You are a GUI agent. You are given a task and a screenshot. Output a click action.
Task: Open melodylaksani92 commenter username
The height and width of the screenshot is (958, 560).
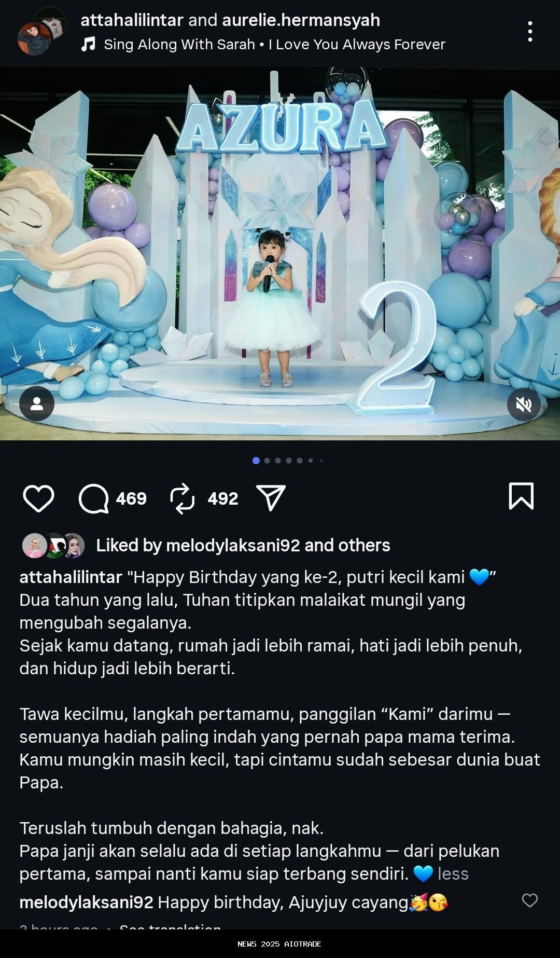point(86,902)
